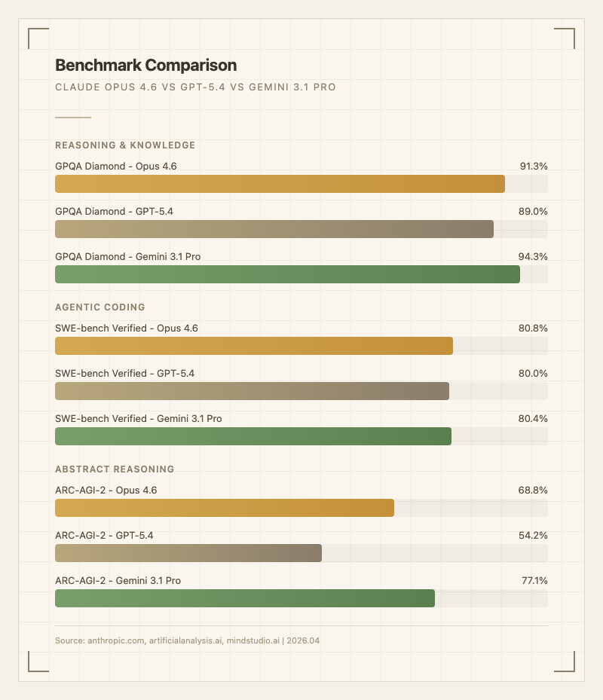Select the SWE-bench Verified Opus 4.6 bar
The width and height of the screenshot is (603, 700).
(x=254, y=346)
